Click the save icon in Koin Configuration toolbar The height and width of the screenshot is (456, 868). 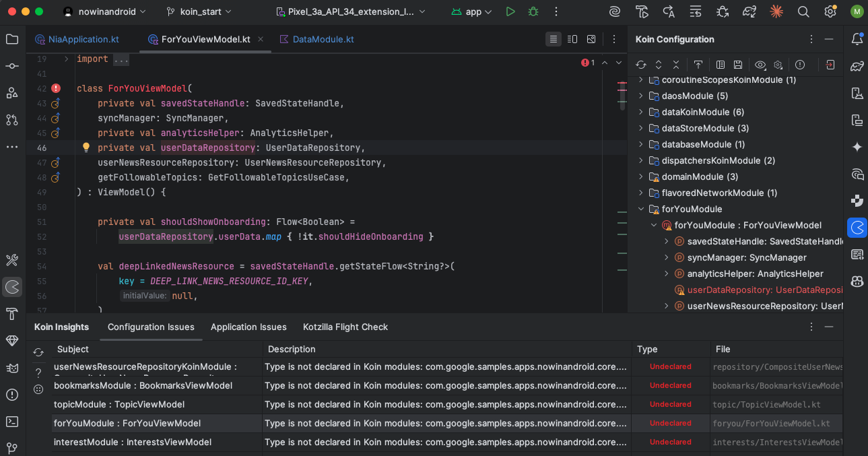pos(738,65)
